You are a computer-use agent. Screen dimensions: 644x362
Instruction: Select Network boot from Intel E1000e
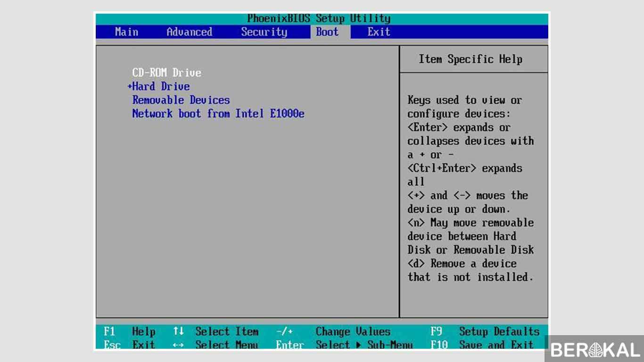point(218,114)
